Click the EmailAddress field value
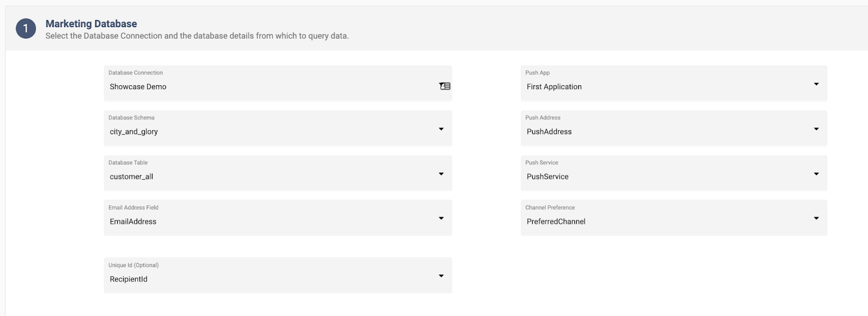Screen dimensions: 868x316 [133, 222]
